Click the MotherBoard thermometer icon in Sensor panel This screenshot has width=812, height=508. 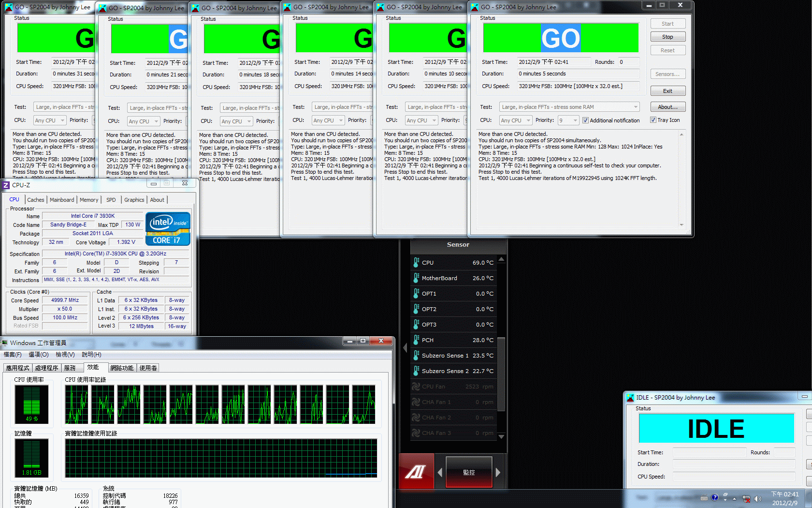[416, 278]
